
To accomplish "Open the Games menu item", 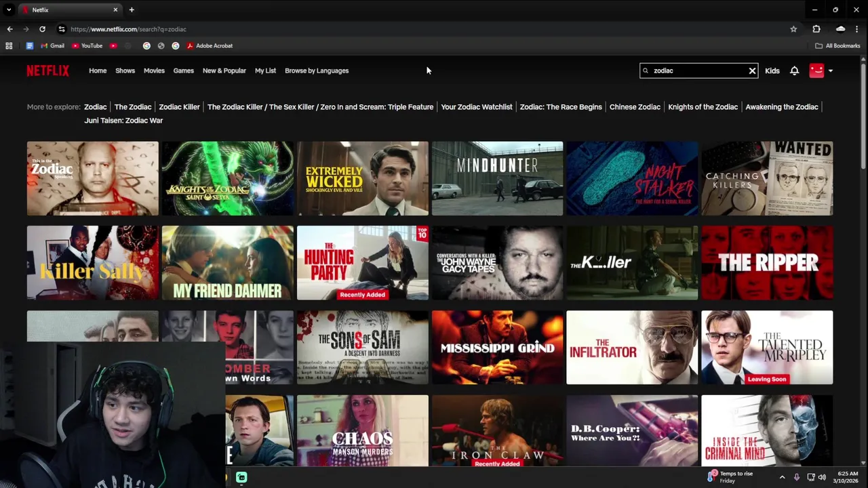I will 183,70.
